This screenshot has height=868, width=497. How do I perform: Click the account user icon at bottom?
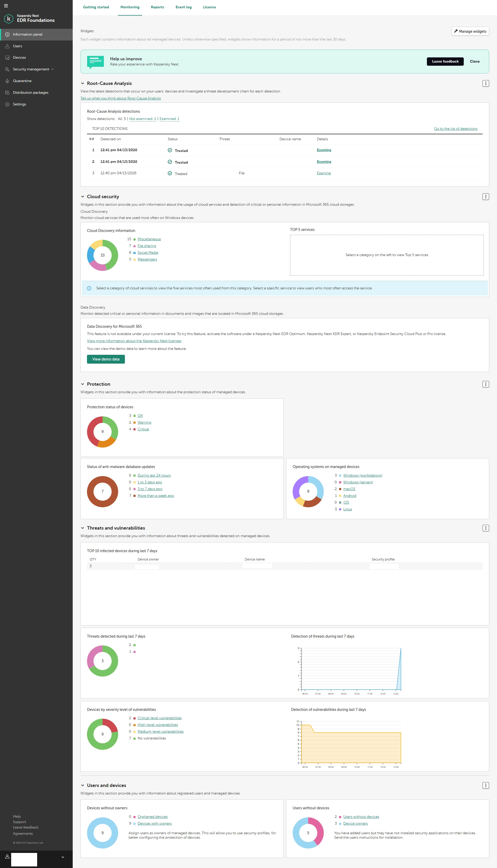pyautogui.click(x=7, y=857)
